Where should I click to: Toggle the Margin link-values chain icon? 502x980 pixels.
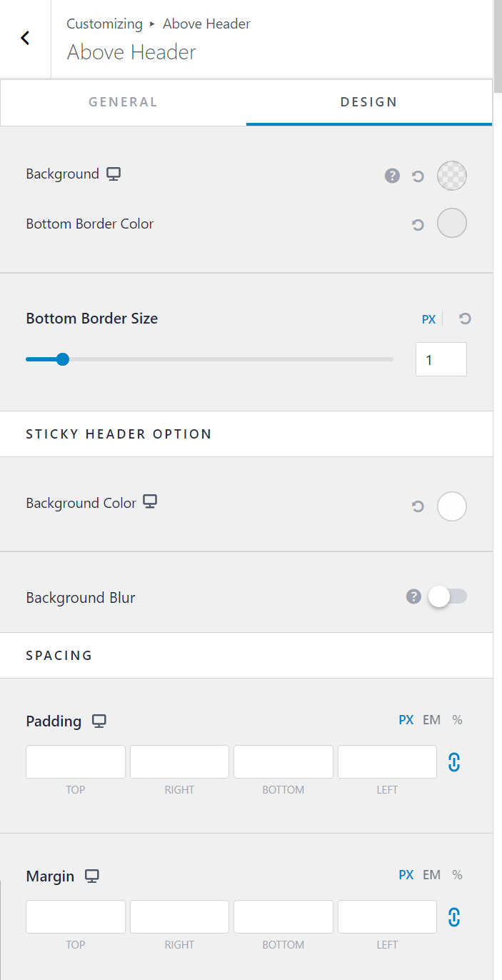[454, 917]
